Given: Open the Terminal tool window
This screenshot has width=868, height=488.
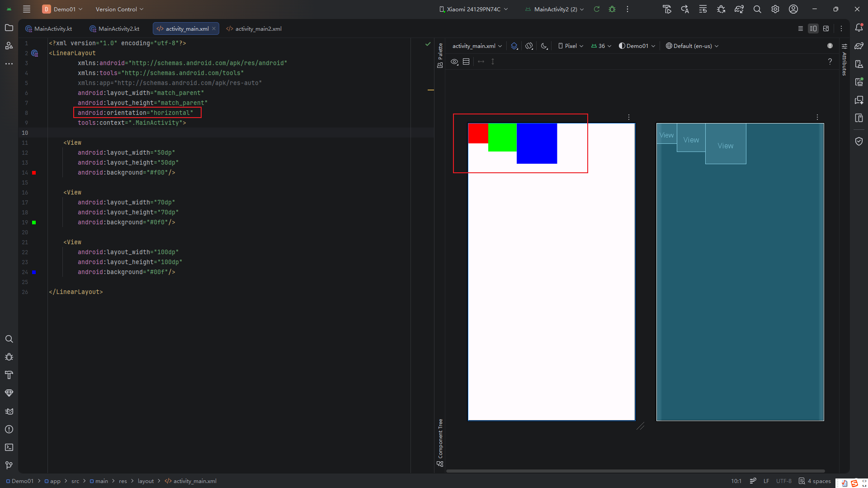Looking at the screenshot, I should coord(9,447).
